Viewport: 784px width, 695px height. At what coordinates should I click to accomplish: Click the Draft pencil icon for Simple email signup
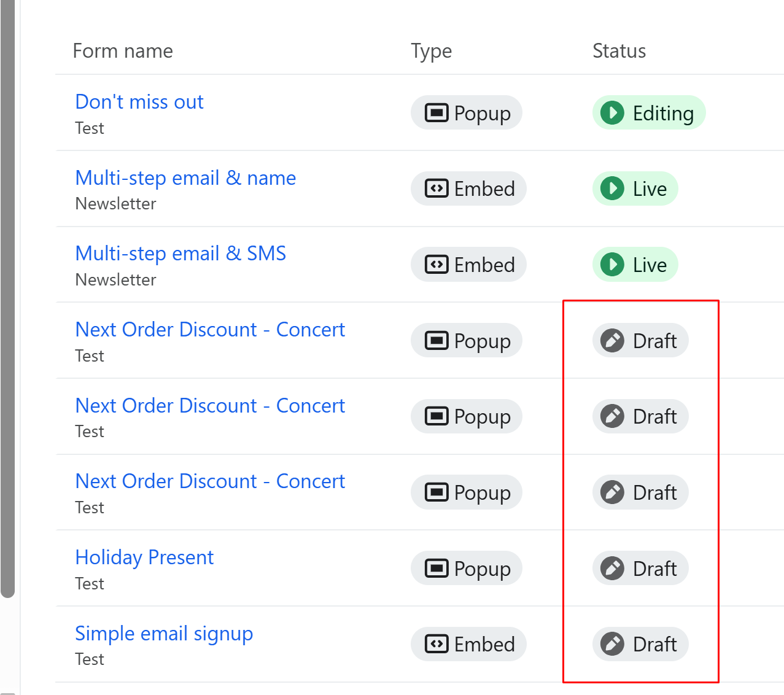pos(612,644)
